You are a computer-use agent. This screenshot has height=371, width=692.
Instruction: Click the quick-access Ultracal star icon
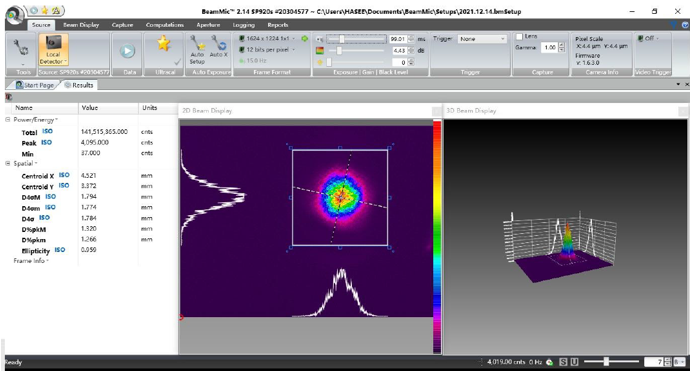(x=45, y=10)
